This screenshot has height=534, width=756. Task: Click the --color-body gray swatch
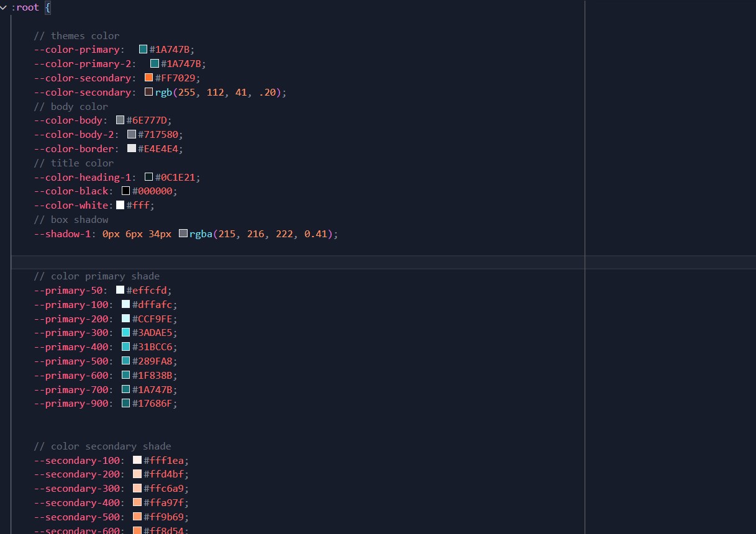click(120, 120)
